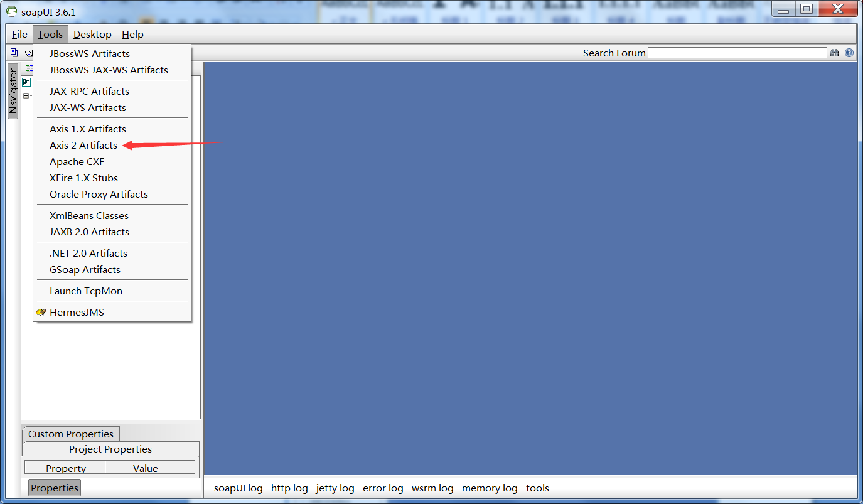Open the wsrm log tab

[x=432, y=488]
